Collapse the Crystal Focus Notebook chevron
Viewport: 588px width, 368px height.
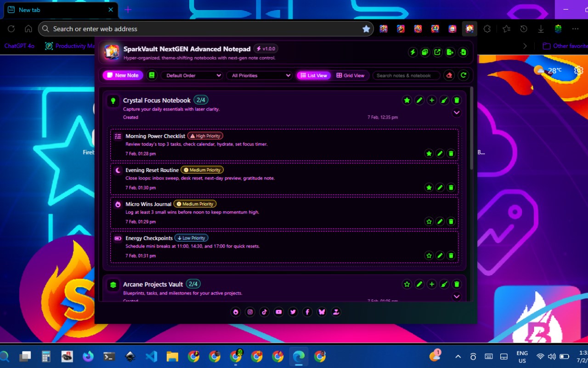(457, 113)
